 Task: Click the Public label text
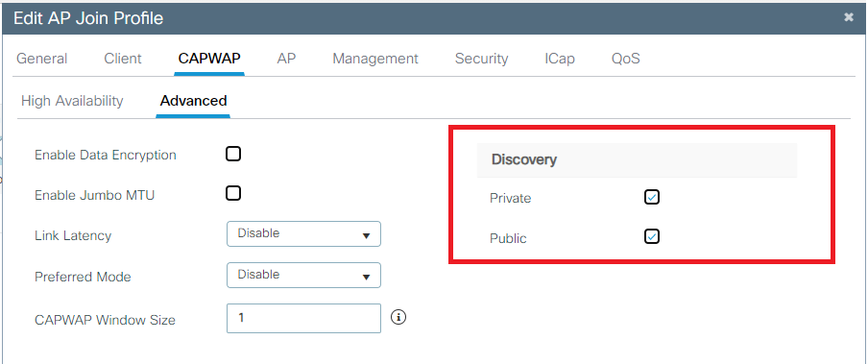point(508,239)
